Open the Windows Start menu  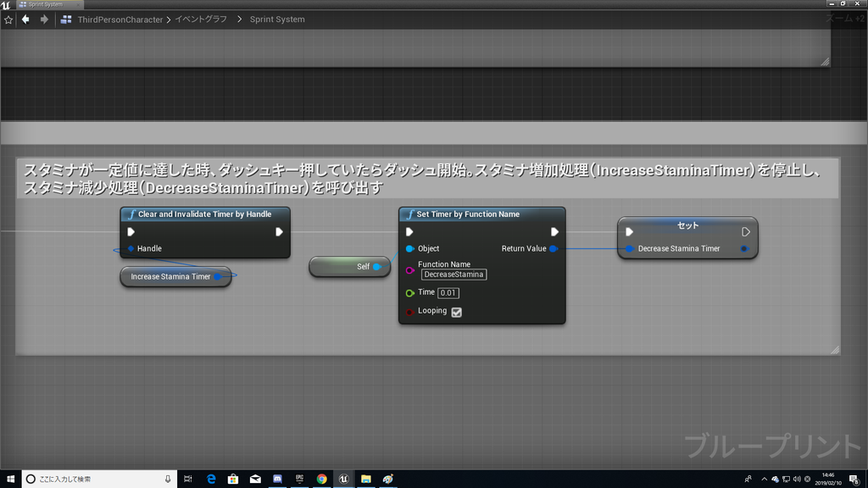point(10,479)
